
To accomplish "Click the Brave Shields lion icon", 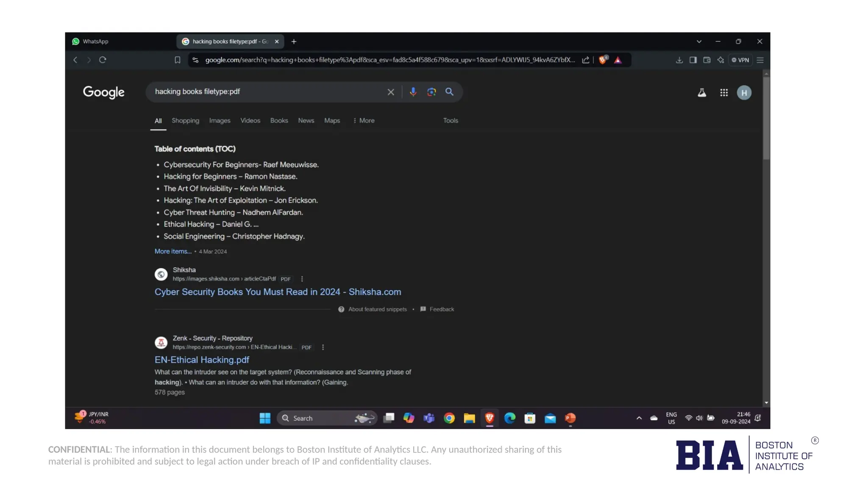I will click(x=602, y=60).
